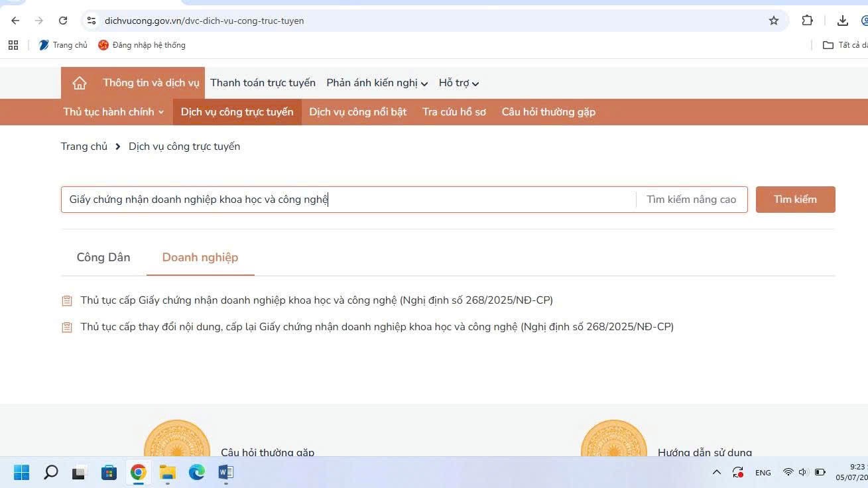Expand the Phản ánh kiến nghị dropdown

point(377,83)
